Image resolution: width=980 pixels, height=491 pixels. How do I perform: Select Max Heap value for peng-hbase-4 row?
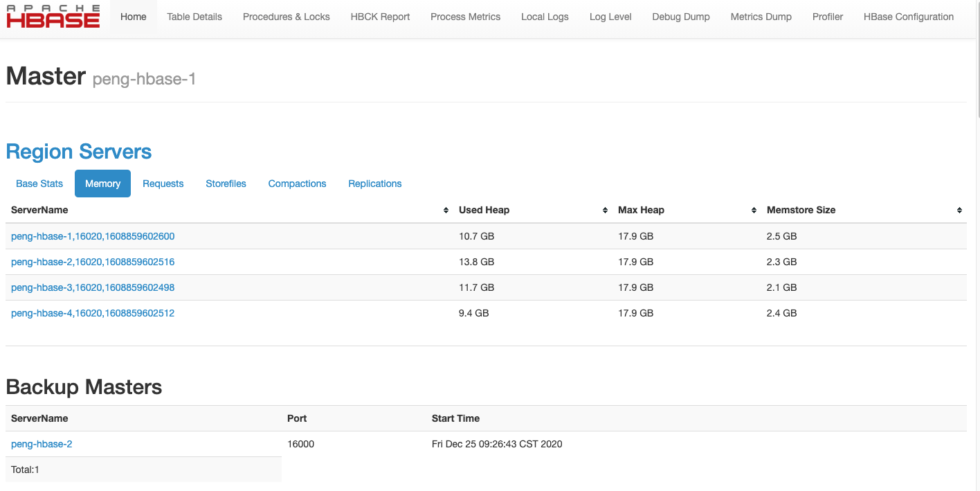[x=635, y=313]
